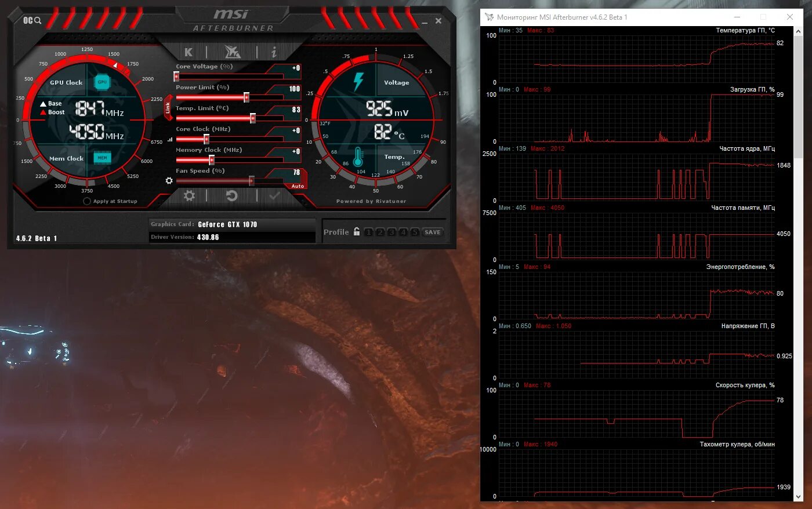Click the MEM chip icon in left gauge
Screen dimensions: 812x509
coord(102,158)
